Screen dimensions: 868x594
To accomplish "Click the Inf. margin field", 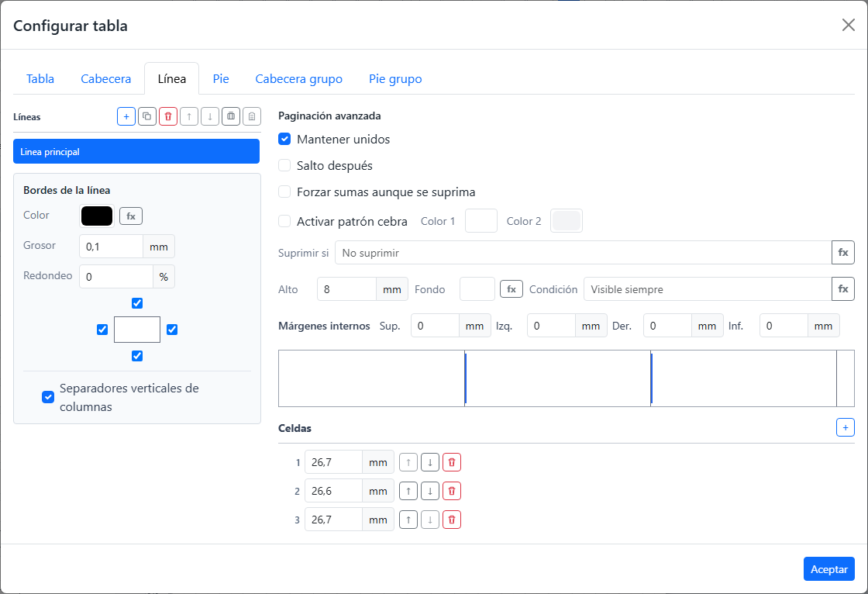I will pyautogui.click(x=784, y=326).
